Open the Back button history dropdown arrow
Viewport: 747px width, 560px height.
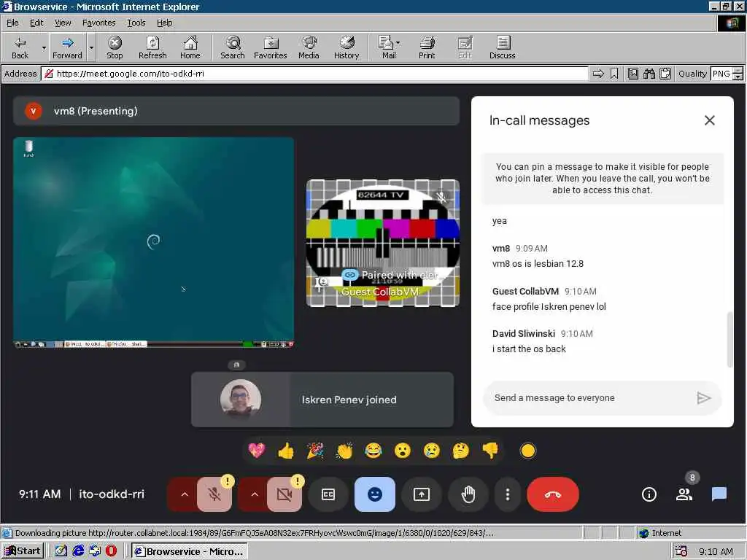(44, 47)
